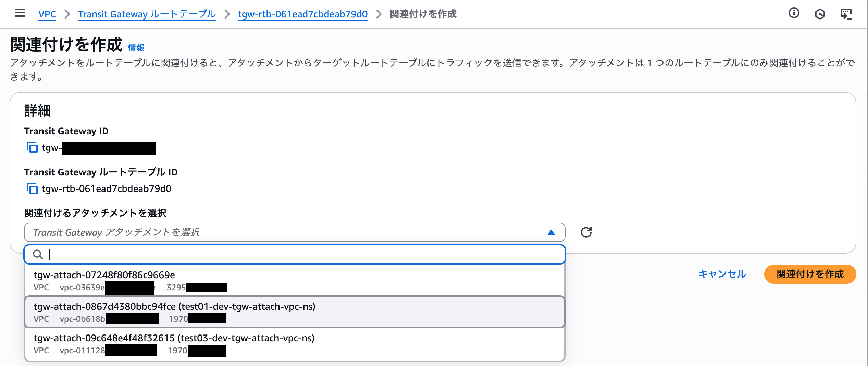Open the help info panel icon
This screenshot has height=366, width=868.
(x=794, y=13)
